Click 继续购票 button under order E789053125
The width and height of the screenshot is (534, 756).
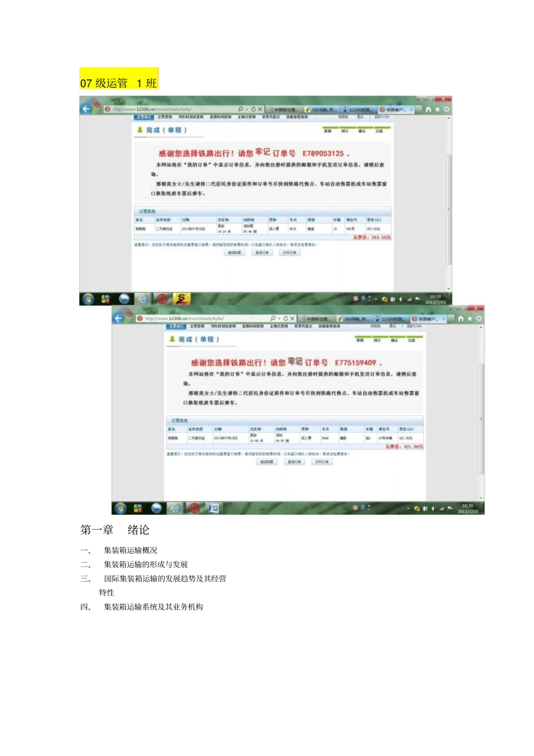coord(235,253)
